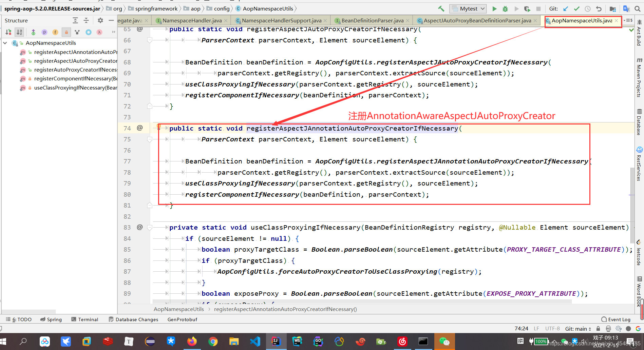Open search using the magnifier icon
Image resolution: width=644 pixels, height=350 pixels.
[638, 8]
